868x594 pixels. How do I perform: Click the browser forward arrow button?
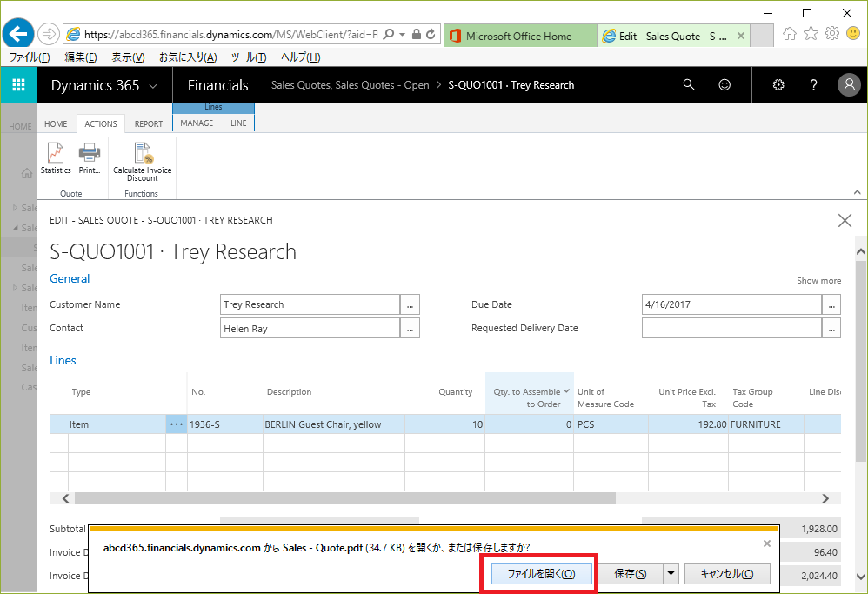[x=49, y=34]
